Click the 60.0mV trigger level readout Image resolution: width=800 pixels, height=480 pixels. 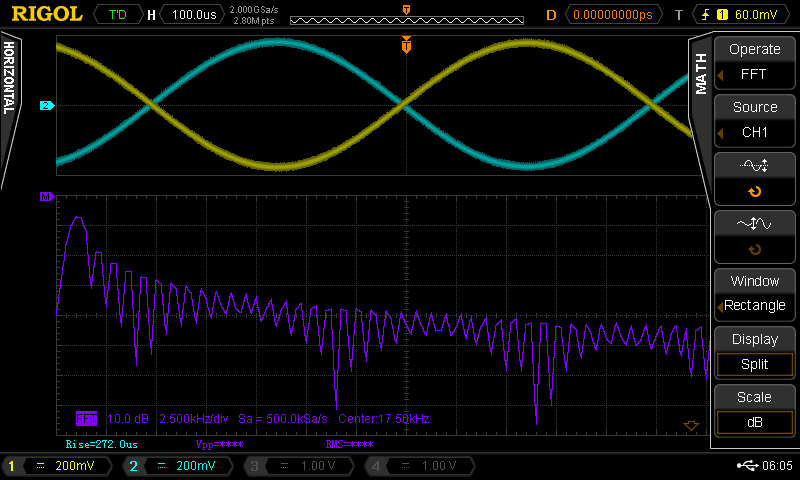coord(756,14)
